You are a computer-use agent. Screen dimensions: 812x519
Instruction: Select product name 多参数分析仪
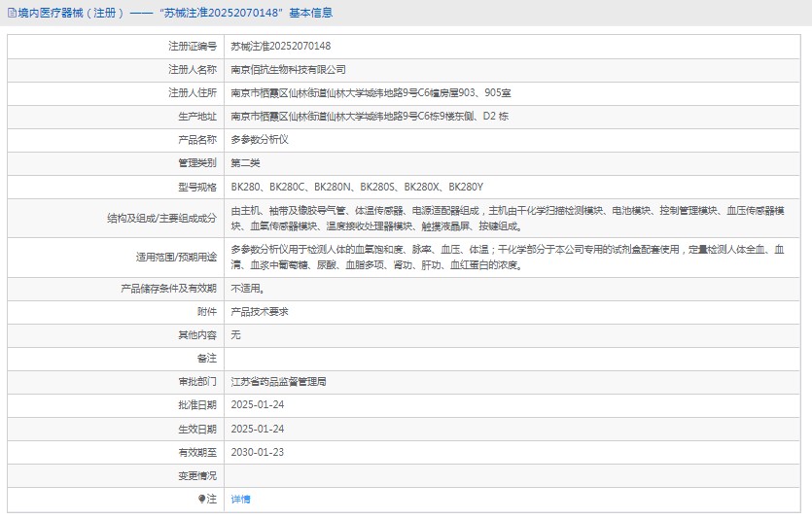click(x=260, y=139)
